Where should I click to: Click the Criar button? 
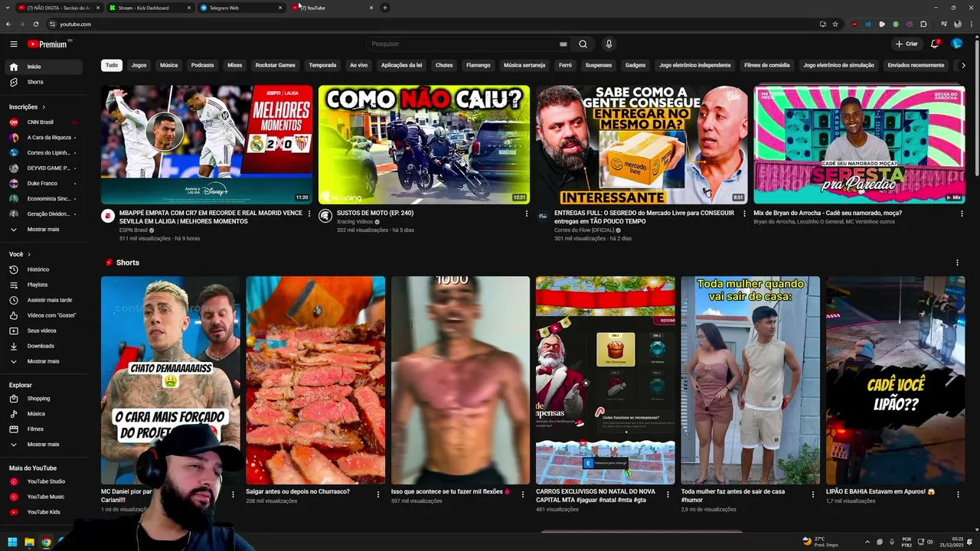tap(906, 44)
